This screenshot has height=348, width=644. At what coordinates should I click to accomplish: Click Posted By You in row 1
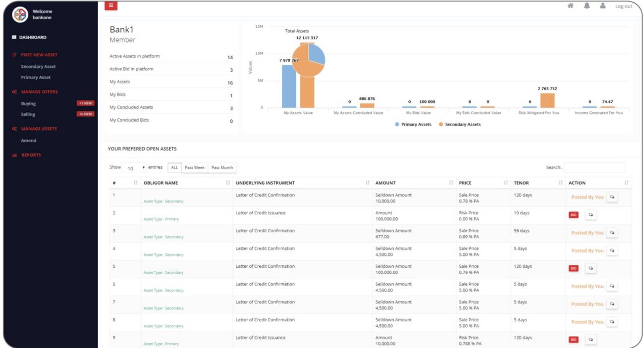[587, 197]
